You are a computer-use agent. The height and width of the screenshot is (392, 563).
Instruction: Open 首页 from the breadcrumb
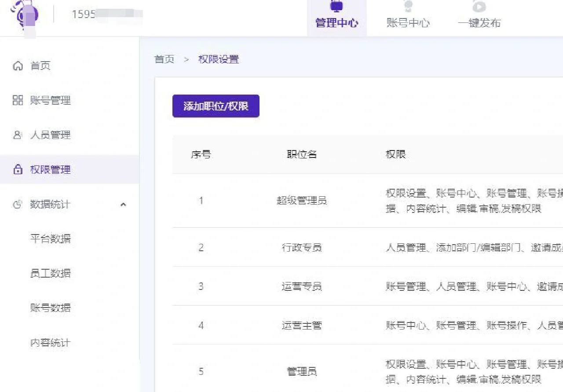click(x=164, y=59)
